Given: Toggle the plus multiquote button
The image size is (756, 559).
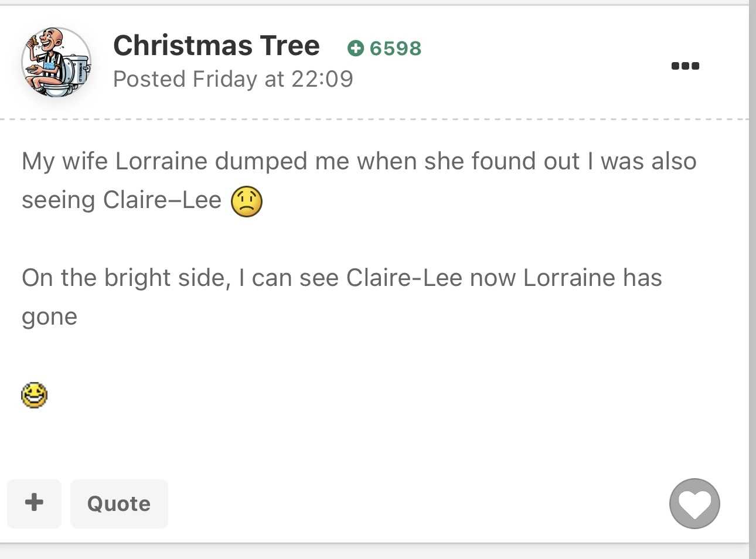Looking at the screenshot, I should (34, 503).
